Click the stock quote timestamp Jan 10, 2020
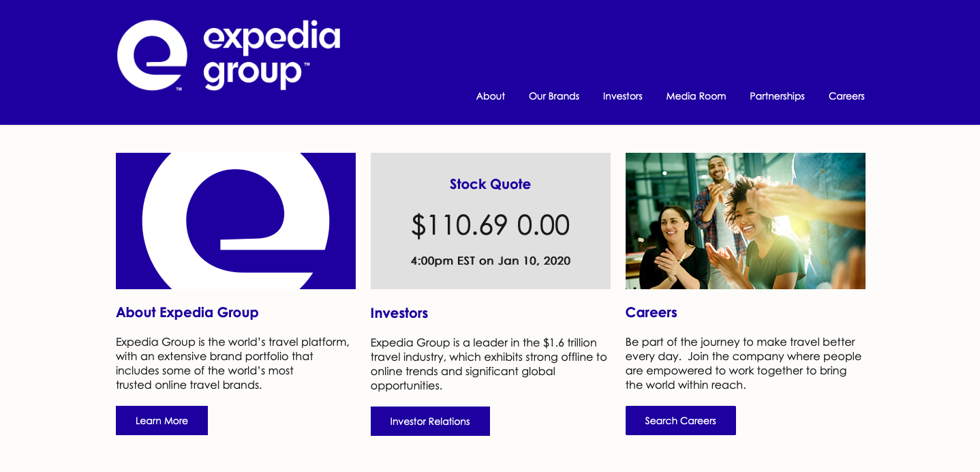The height and width of the screenshot is (472, 980). coord(490,261)
